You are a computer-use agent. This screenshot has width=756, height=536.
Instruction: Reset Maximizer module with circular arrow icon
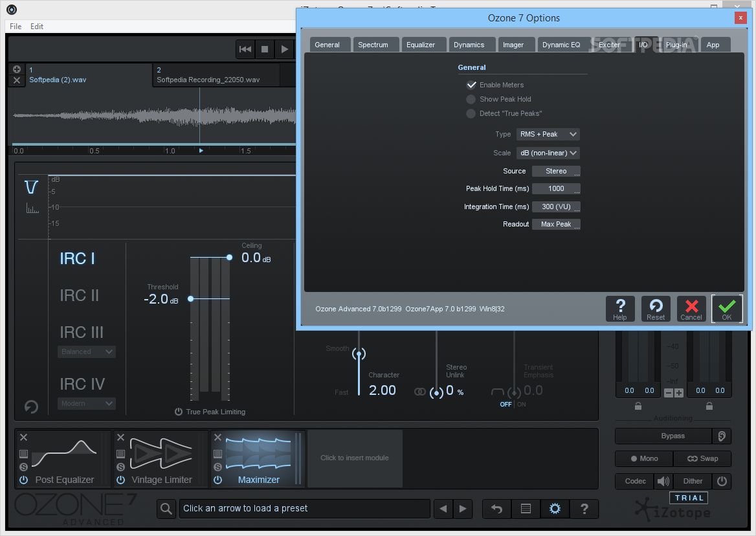pyautogui.click(x=31, y=407)
